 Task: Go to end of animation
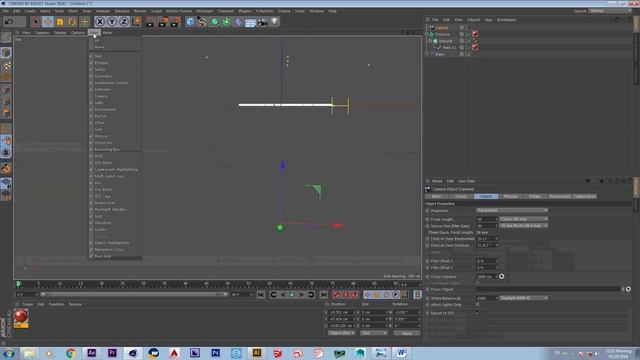click(324, 295)
